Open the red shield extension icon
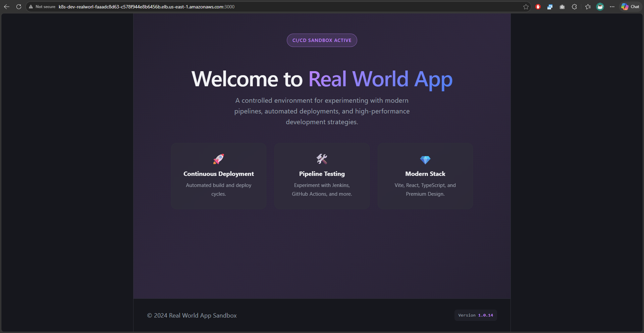Viewport: 644px width, 333px height. pyautogui.click(x=538, y=7)
